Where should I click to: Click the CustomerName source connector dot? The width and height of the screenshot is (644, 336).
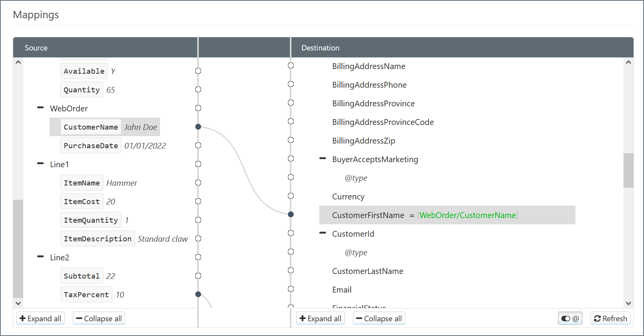[x=198, y=127]
